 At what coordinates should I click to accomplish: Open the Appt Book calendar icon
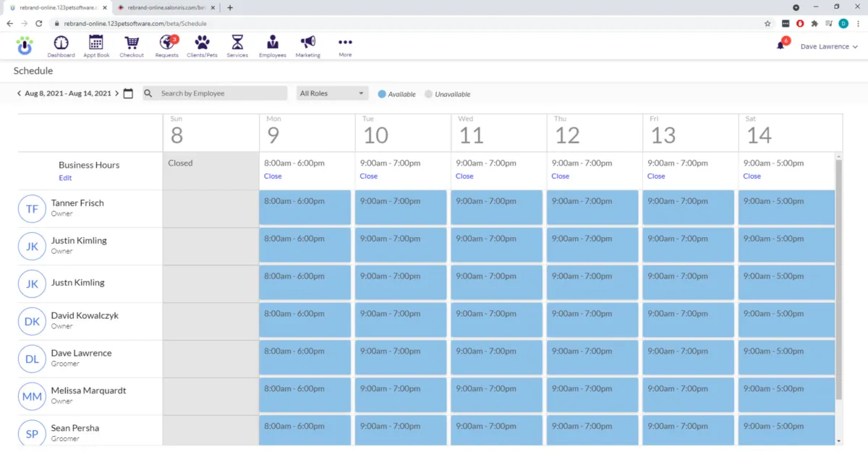[x=96, y=43]
